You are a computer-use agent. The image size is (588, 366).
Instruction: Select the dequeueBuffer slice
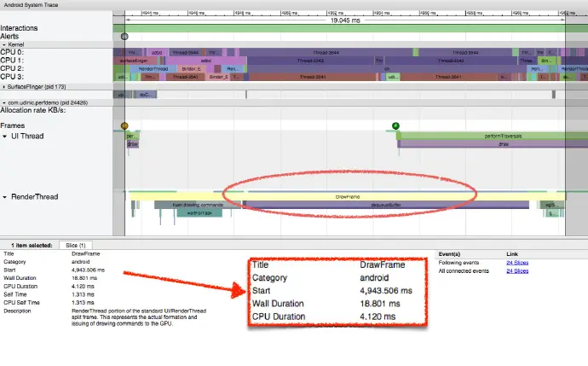pos(386,205)
